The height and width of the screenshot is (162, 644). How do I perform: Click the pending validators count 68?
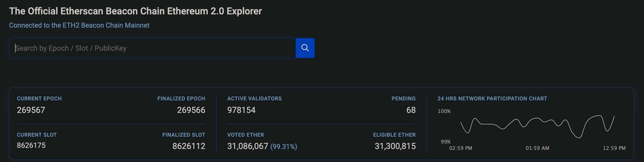(411, 110)
